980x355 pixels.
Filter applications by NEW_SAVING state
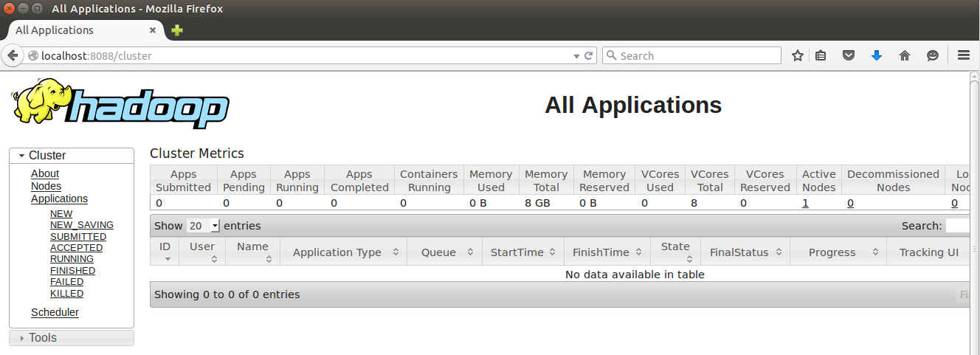pos(82,225)
